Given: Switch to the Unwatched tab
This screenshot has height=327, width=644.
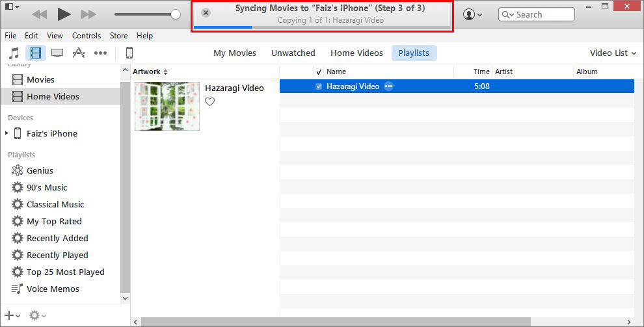Looking at the screenshot, I should pyautogui.click(x=293, y=53).
